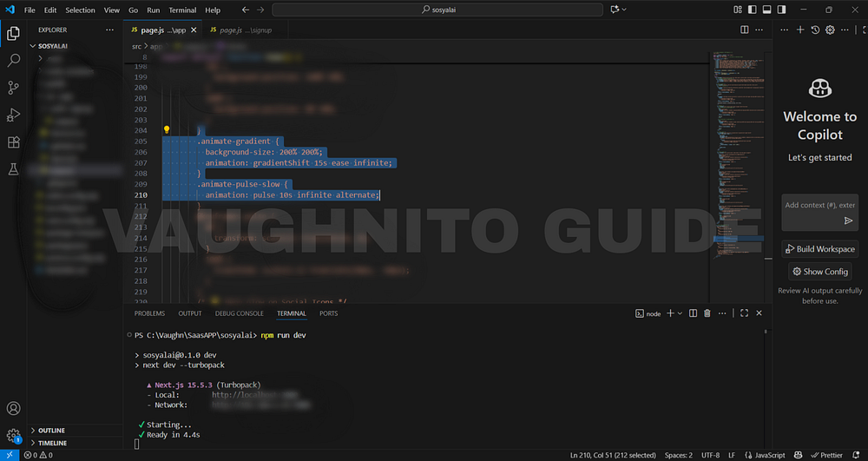Open the Search view in activity bar
The width and height of the screenshot is (868, 461).
coord(13,60)
